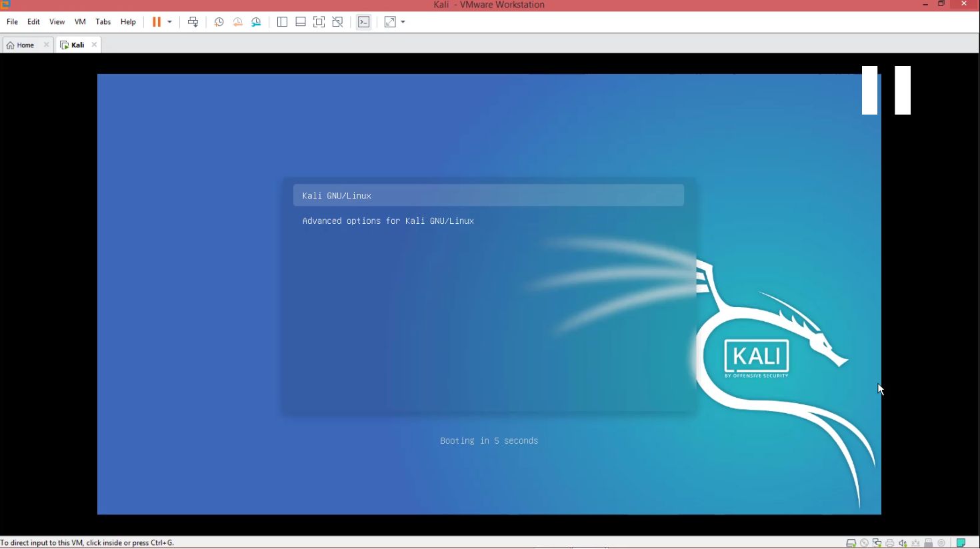Revert the VM to previous snapshot icon
Screen dimensions: 980x549
(237, 22)
